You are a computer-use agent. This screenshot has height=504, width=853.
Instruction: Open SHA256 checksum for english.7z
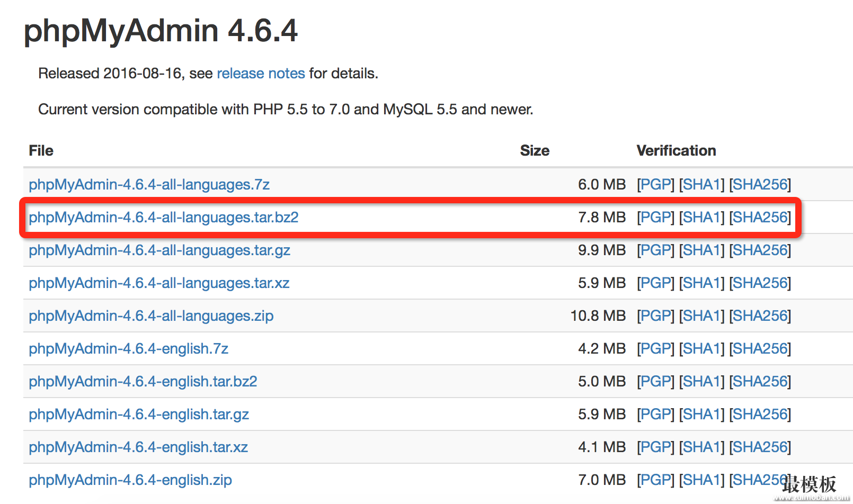(760, 348)
